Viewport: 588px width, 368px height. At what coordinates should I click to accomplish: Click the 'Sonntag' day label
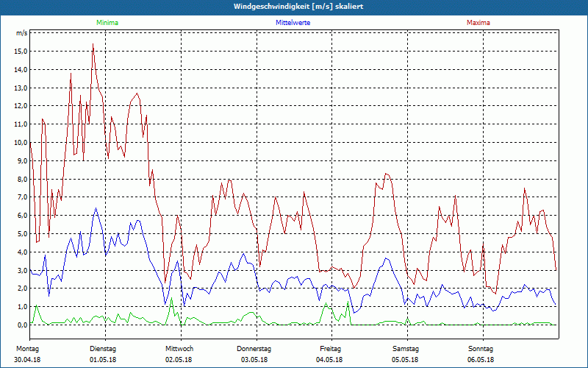pos(481,349)
